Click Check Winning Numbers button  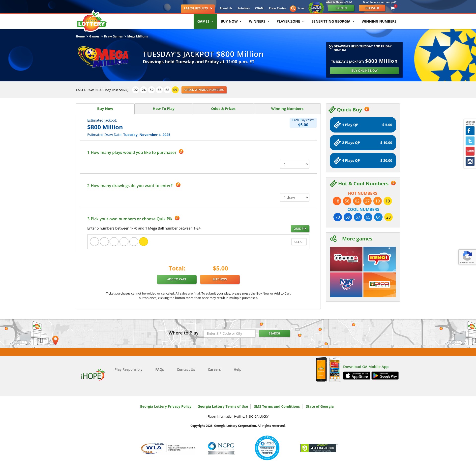(x=204, y=90)
